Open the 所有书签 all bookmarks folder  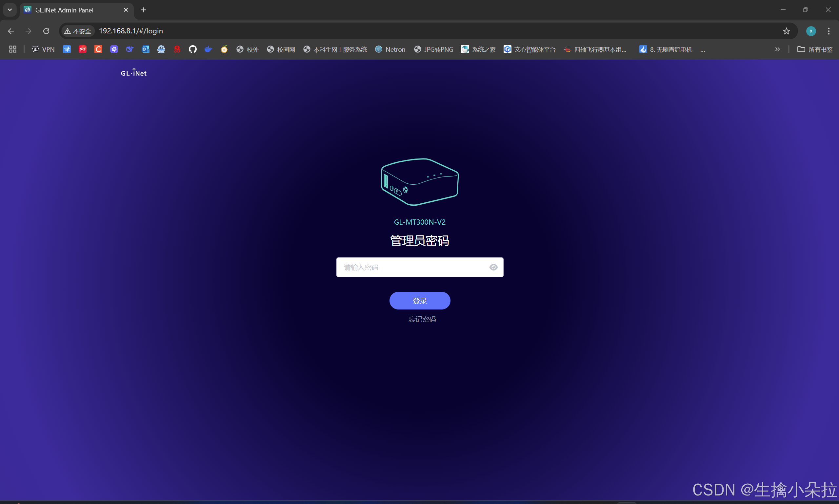(x=814, y=49)
